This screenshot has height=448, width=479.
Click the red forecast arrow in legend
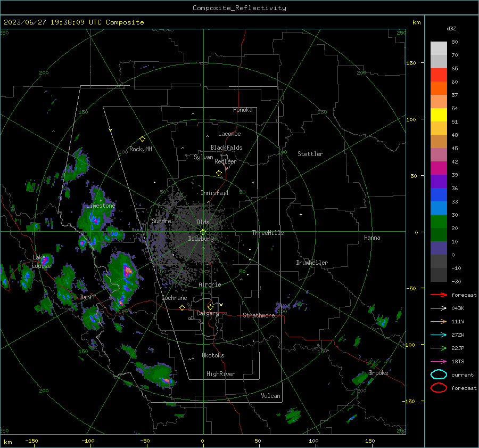tap(439, 295)
